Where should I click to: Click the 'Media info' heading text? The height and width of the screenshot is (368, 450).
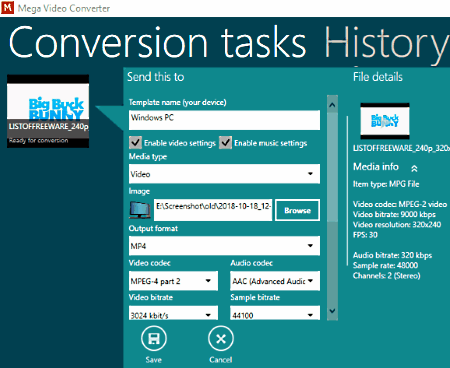click(376, 166)
